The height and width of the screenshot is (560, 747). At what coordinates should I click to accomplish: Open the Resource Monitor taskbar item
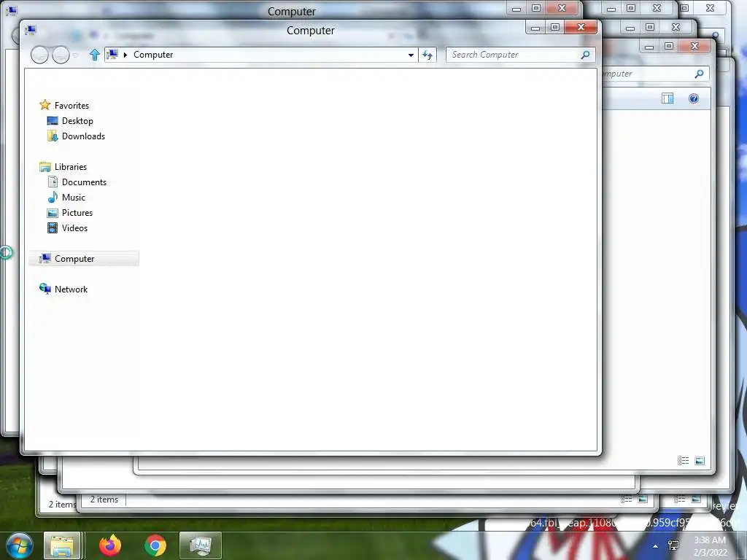click(x=201, y=545)
